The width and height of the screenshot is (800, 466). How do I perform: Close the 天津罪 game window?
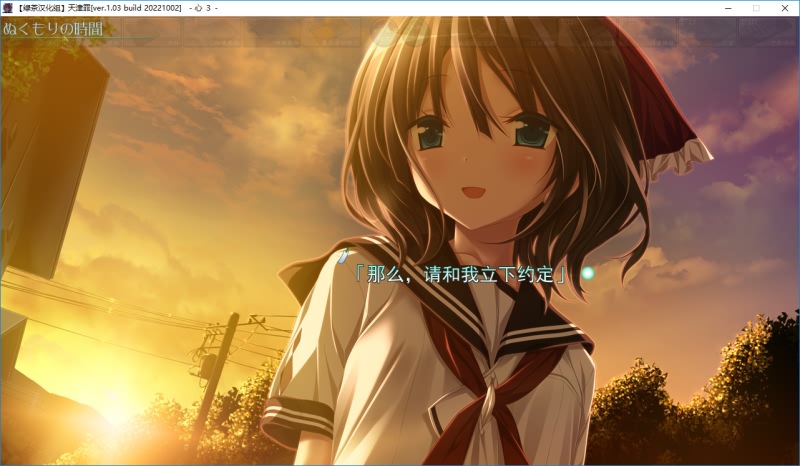point(785,8)
